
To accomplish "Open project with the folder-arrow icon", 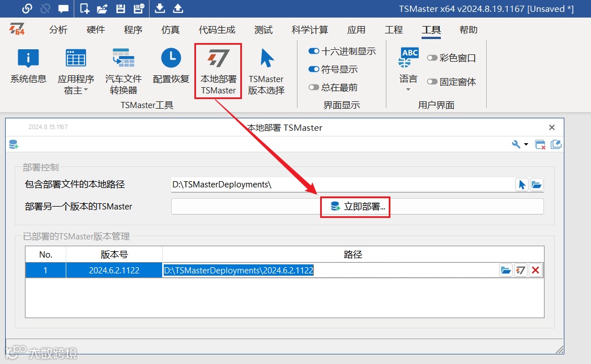I will click(x=102, y=8).
